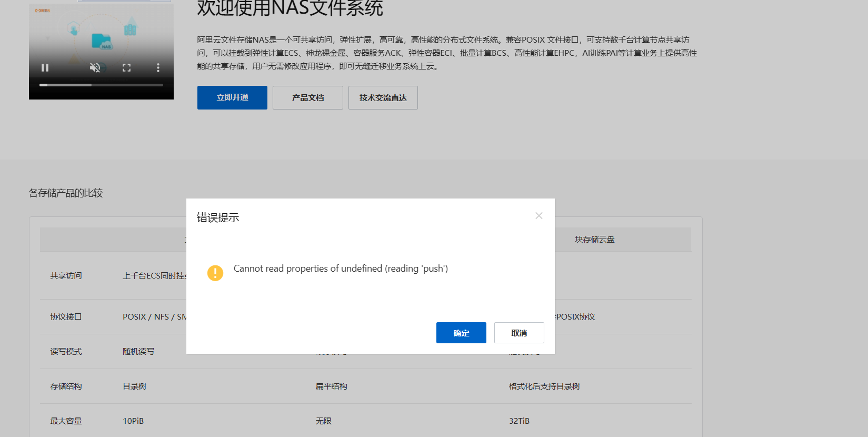Open 产品文档

click(x=308, y=97)
